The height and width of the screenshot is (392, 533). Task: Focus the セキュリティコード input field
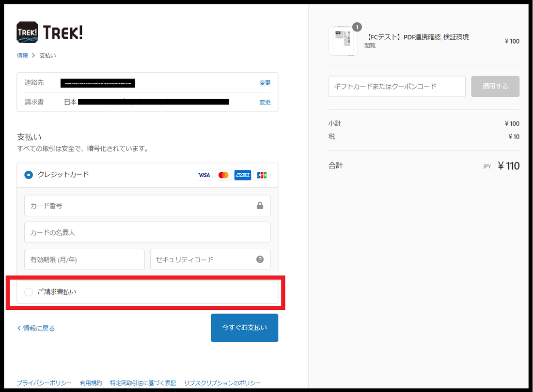click(210, 259)
